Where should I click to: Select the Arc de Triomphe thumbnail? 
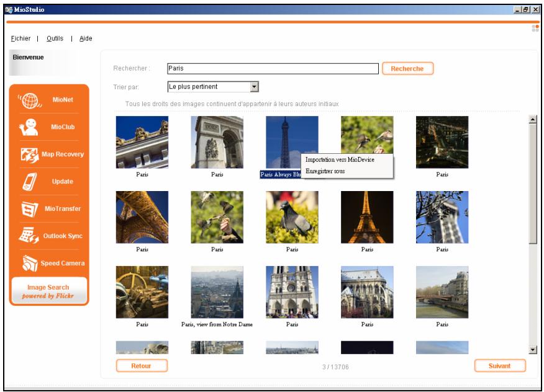click(217, 142)
